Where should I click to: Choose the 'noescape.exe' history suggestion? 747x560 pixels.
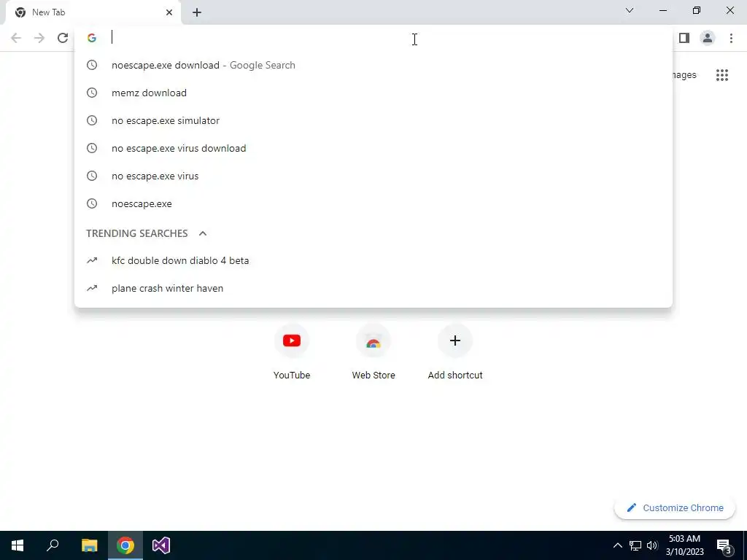click(373, 203)
